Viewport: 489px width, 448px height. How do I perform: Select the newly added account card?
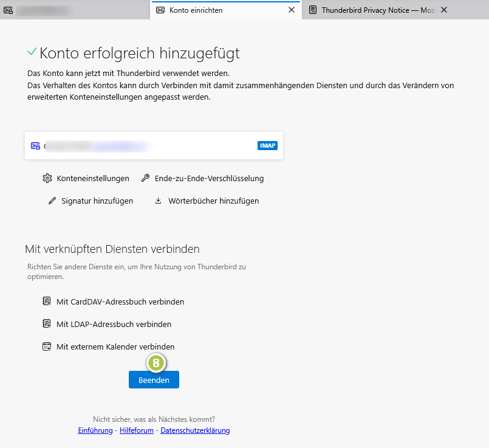(154, 145)
